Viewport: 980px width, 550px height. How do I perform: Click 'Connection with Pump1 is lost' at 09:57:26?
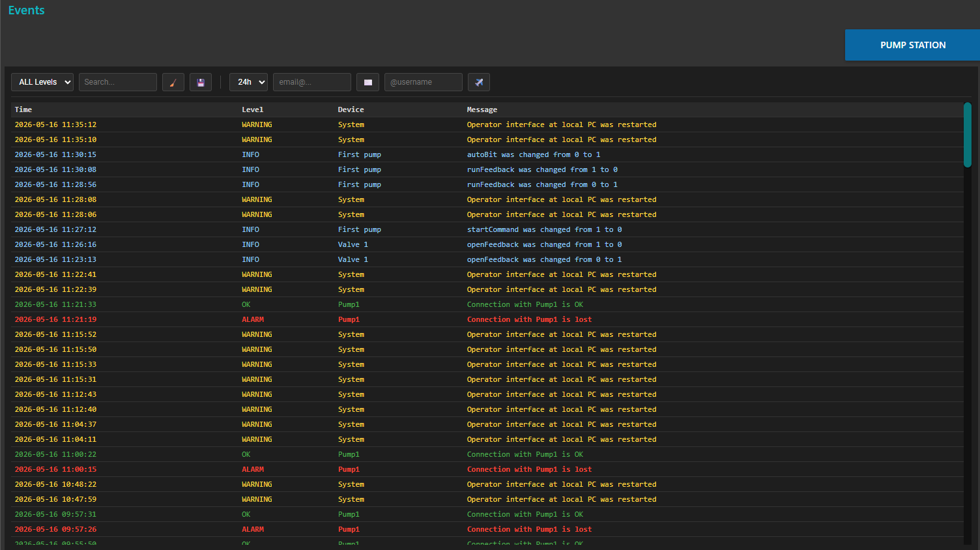(530, 529)
